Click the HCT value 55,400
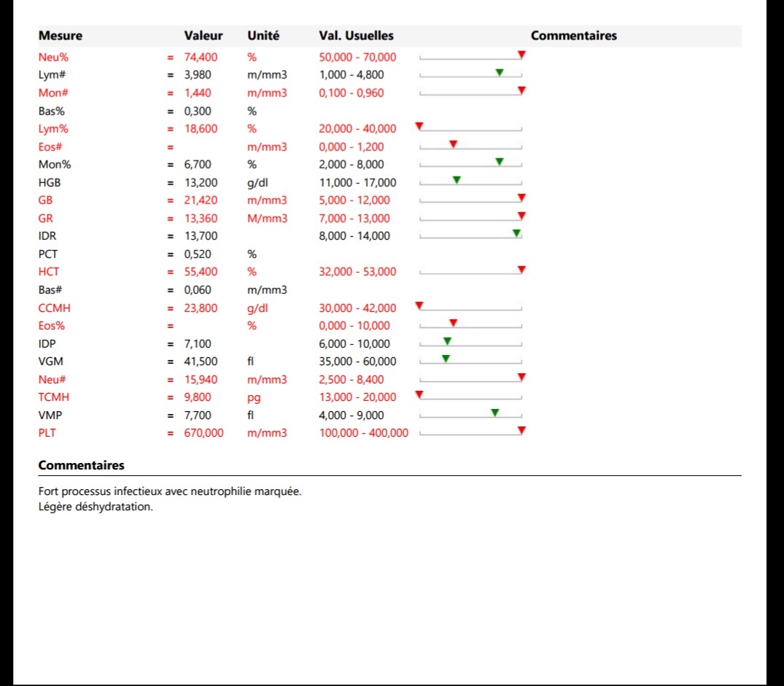The height and width of the screenshot is (686, 784). point(201,272)
